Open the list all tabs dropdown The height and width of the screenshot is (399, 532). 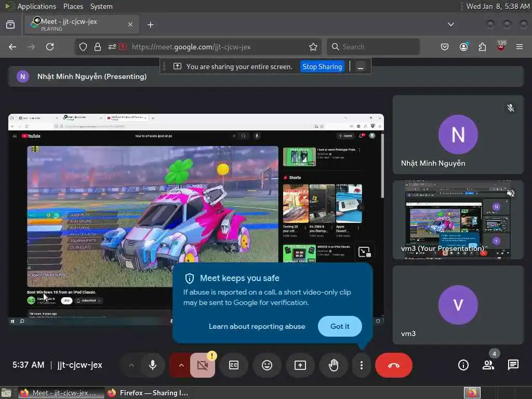pyautogui.click(x=451, y=24)
